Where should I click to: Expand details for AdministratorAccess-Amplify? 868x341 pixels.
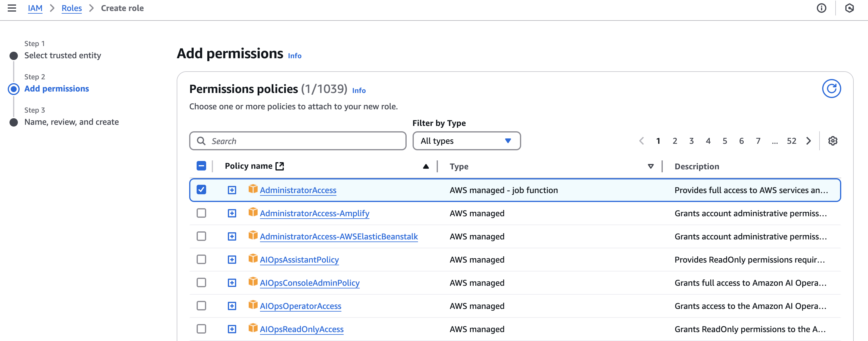232,213
